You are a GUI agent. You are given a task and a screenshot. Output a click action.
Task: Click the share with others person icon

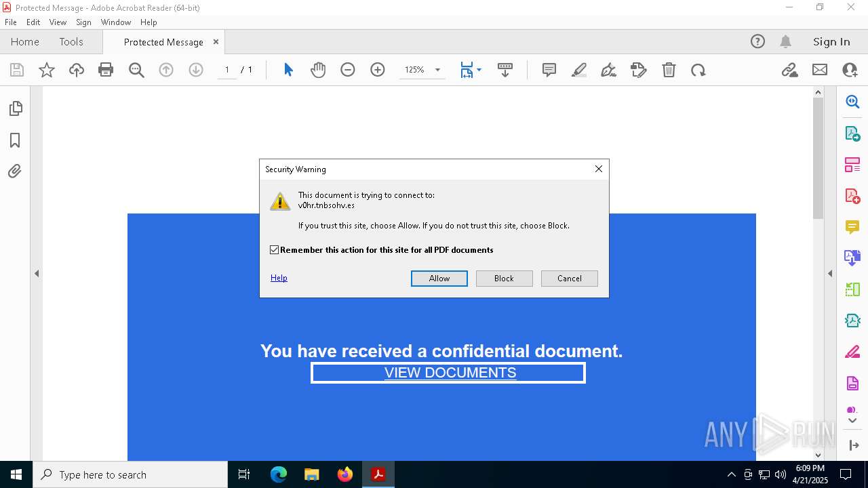coord(850,70)
